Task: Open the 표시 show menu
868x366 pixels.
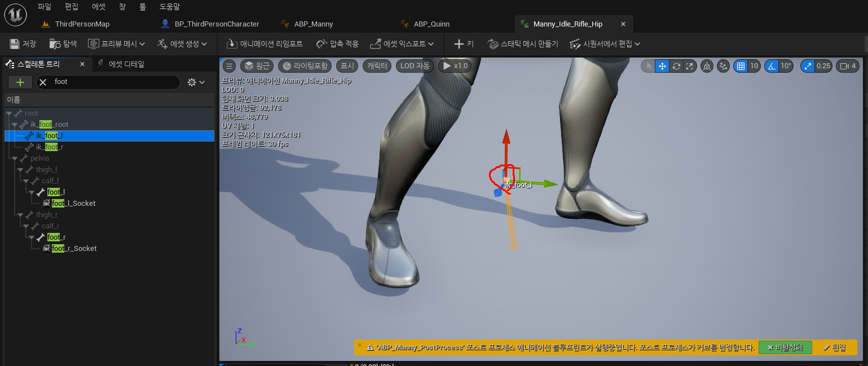Action: [347, 66]
